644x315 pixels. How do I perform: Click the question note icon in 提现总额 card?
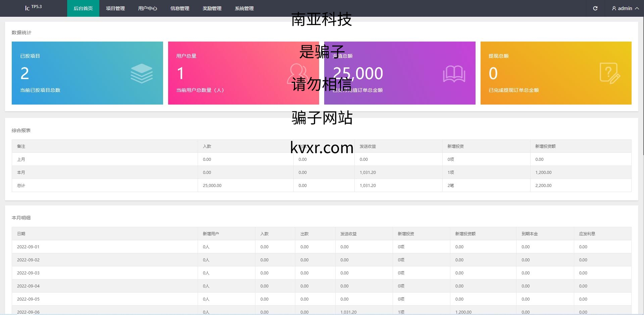tap(609, 73)
